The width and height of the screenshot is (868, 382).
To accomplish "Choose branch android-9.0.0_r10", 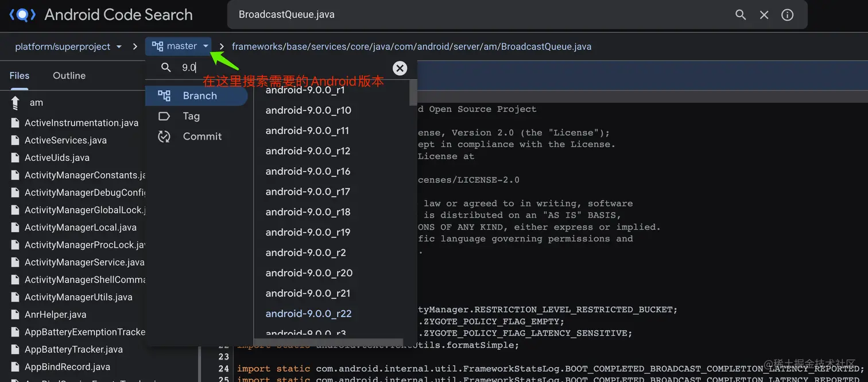I will 308,110.
